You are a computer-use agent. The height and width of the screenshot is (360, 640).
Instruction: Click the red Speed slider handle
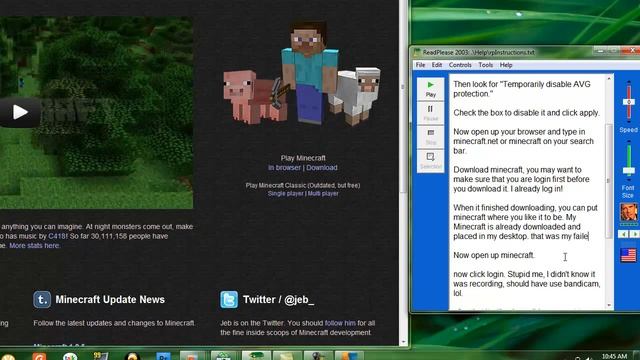(629, 102)
